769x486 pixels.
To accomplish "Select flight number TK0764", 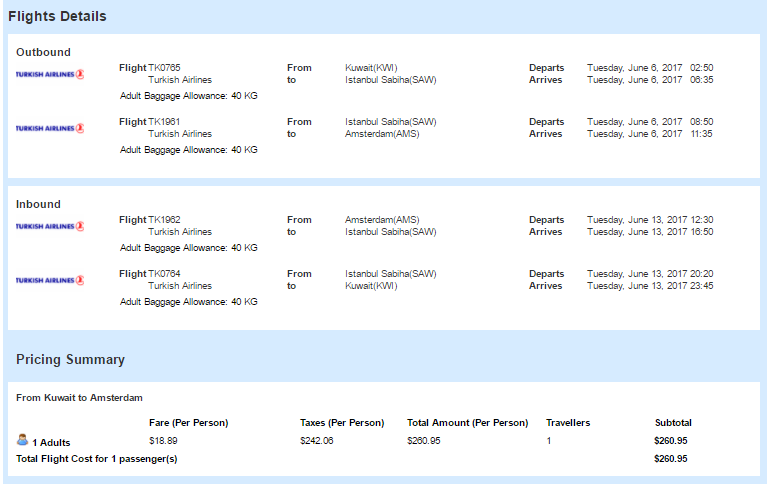I will pyautogui.click(x=164, y=274).
